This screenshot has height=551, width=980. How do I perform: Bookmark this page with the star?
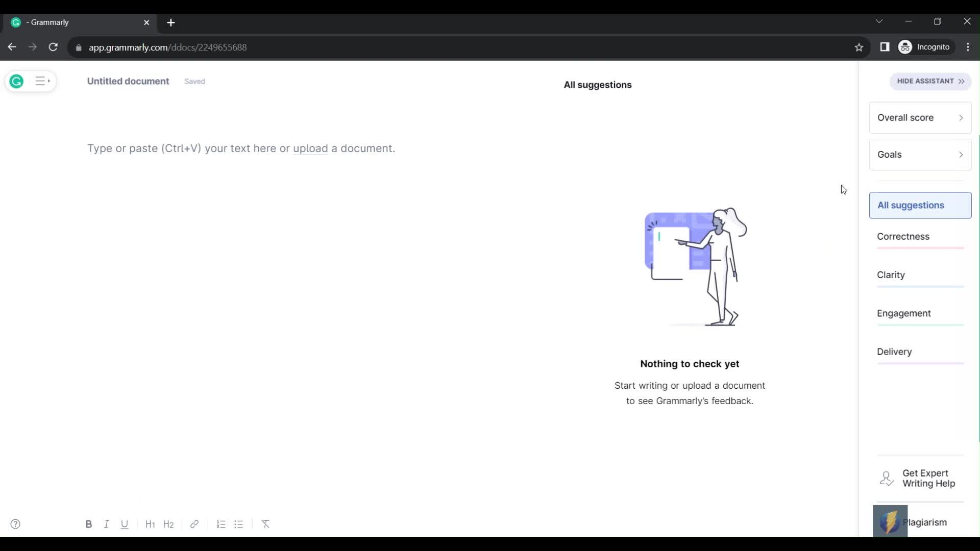[859, 47]
